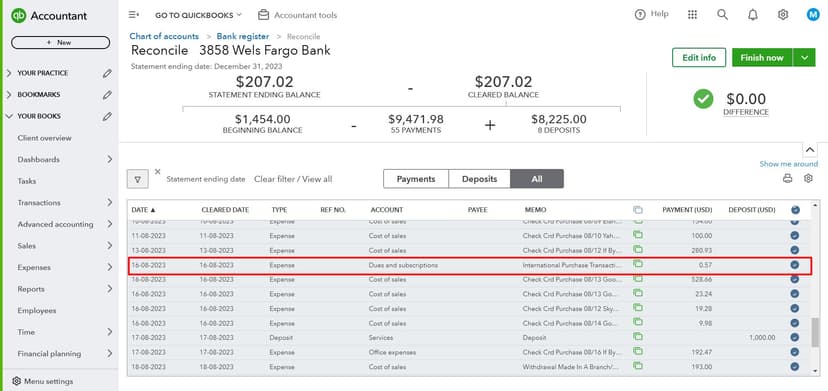Image resolution: width=828 pixels, height=391 pixels.
Task: Click the Edit info button
Action: tap(699, 58)
